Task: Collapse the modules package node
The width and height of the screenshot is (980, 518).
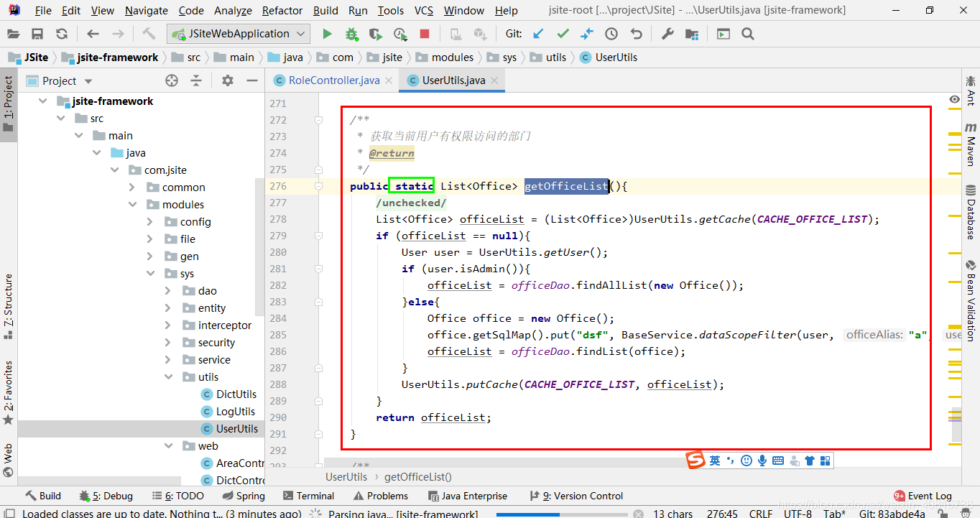Action: point(131,205)
